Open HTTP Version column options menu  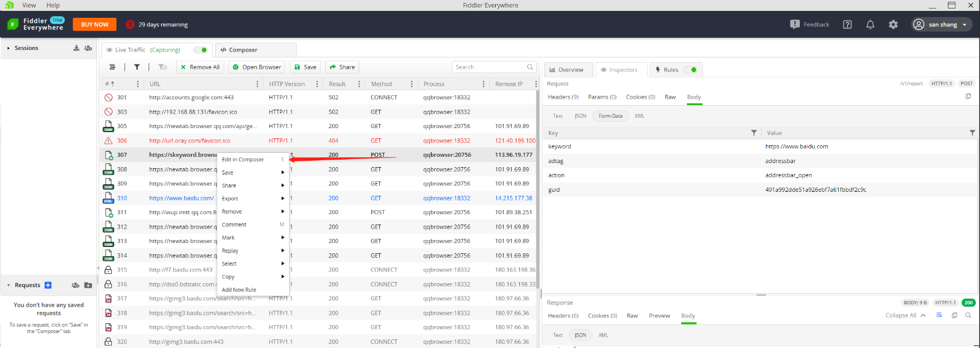click(317, 84)
